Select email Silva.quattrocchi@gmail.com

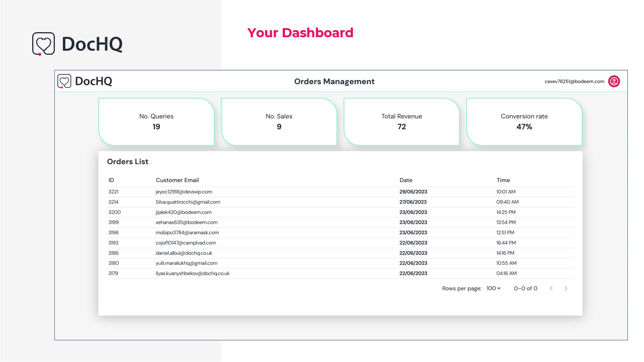[188, 202]
